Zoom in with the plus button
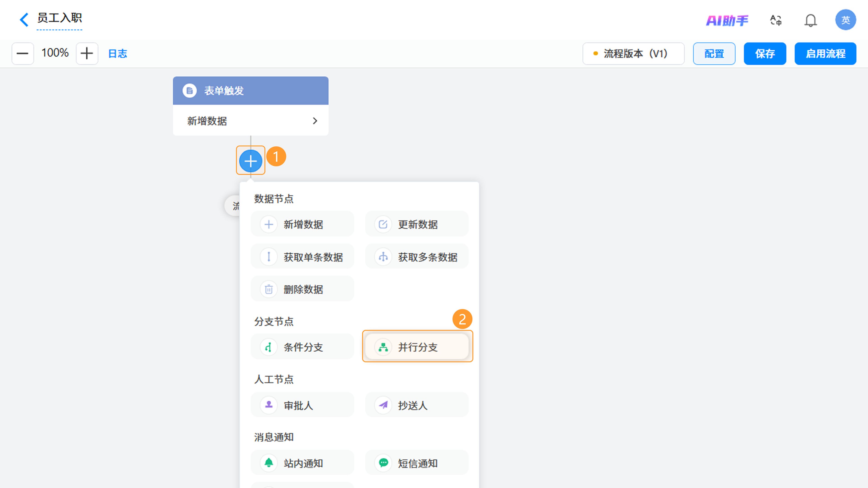Viewport: 868px width, 488px height. (87, 53)
